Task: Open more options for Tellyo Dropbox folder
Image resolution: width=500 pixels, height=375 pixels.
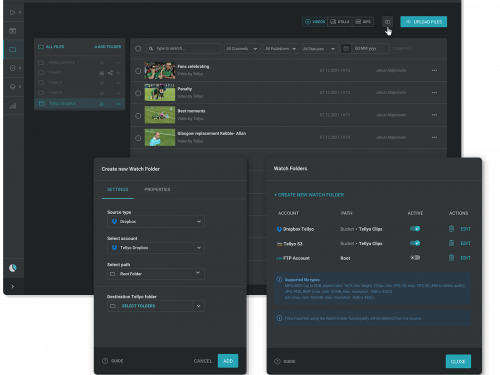Action: coord(118,104)
